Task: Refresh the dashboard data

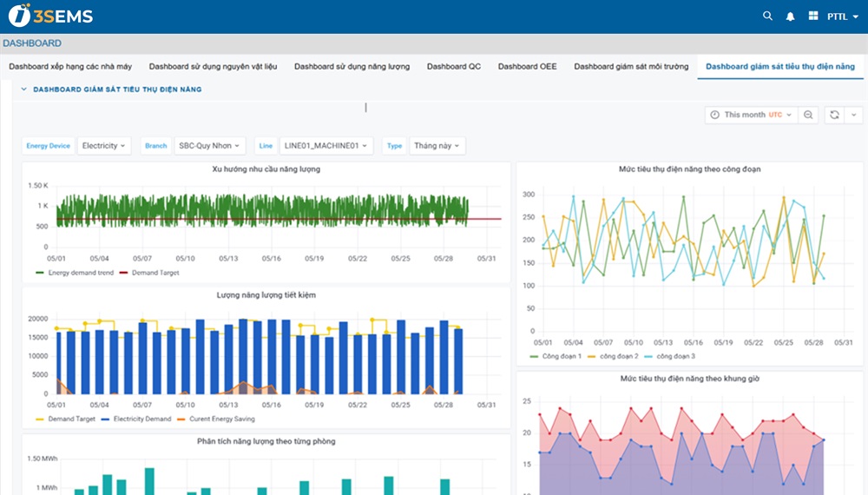Action: tap(834, 115)
